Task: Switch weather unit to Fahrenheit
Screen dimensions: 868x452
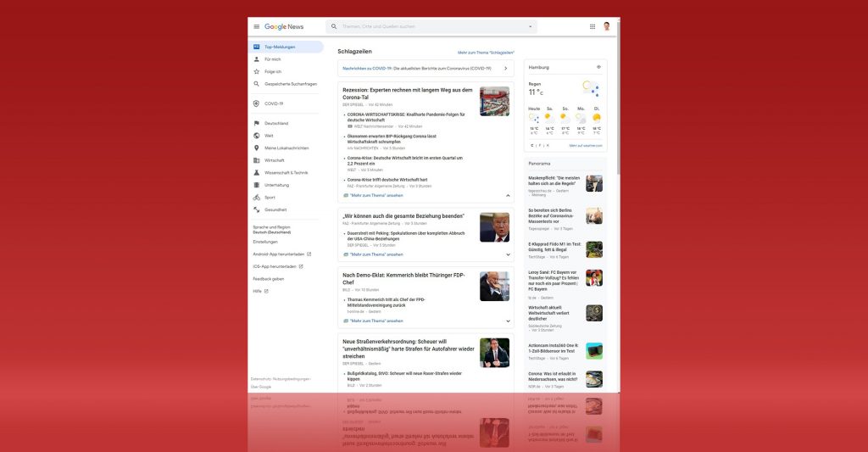Action: tap(540, 146)
